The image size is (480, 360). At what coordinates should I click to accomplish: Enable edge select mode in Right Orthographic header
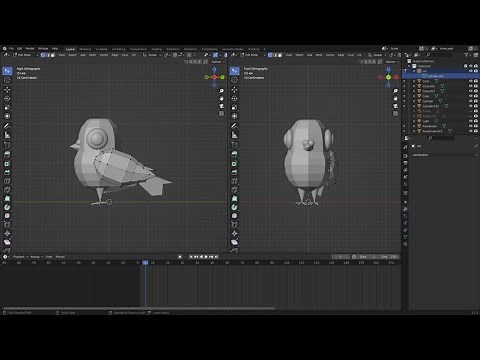[48, 55]
